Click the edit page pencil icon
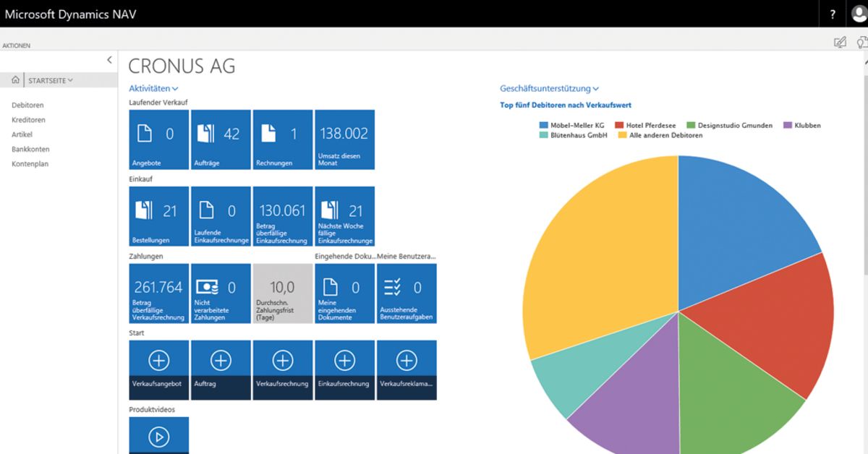The height and width of the screenshot is (454, 868). pyautogui.click(x=840, y=43)
